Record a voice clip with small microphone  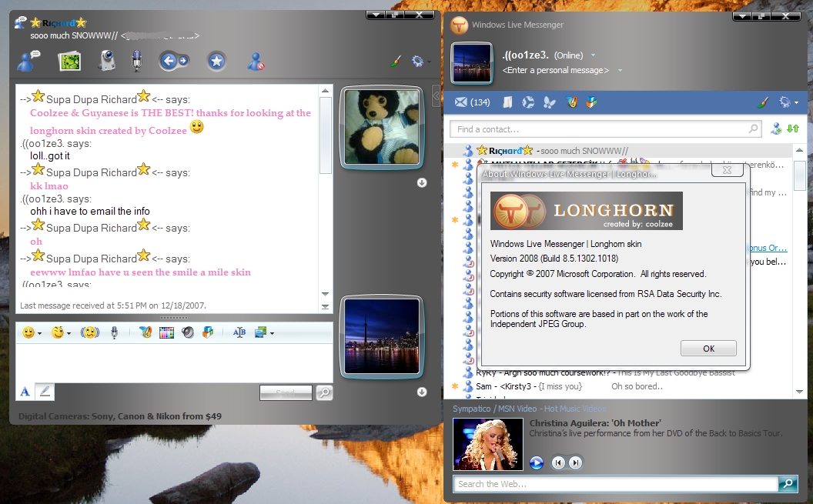pos(114,332)
